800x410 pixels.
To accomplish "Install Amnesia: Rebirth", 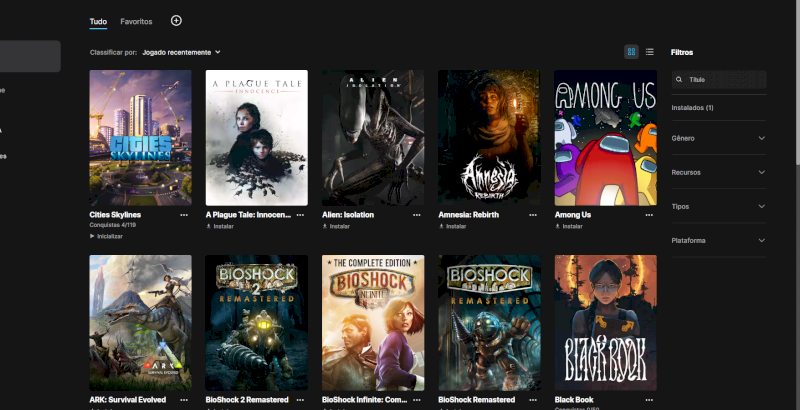I will tap(453, 226).
